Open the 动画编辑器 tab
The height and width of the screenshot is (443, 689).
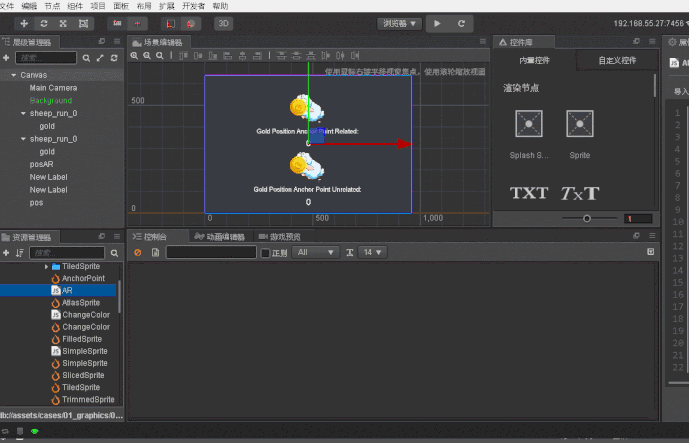[x=220, y=237]
